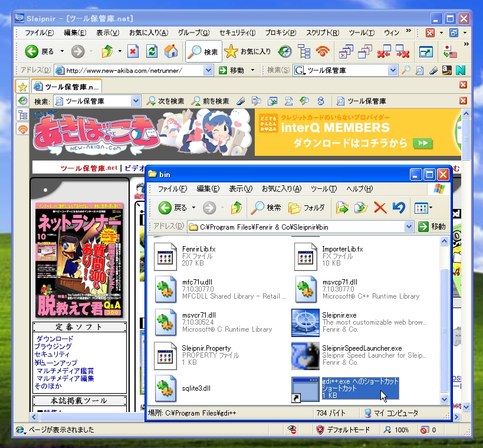Select the ImporterLib.fx file
The height and width of the screenshot is (448, 483).
pos(328,256)
